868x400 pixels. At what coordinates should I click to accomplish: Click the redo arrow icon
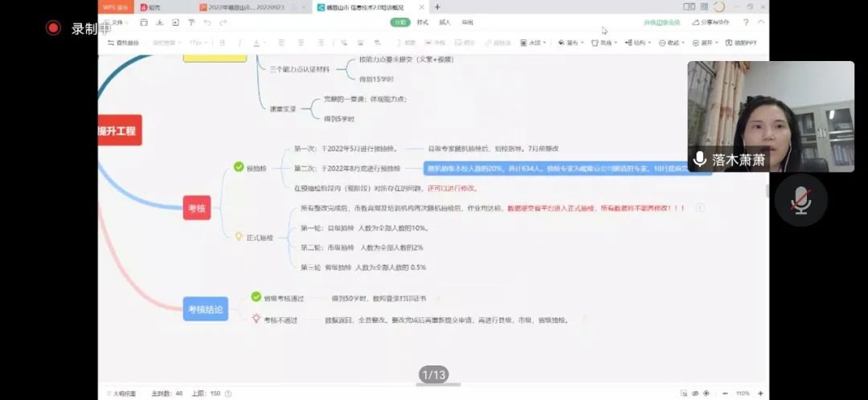(x=223, y=22)
